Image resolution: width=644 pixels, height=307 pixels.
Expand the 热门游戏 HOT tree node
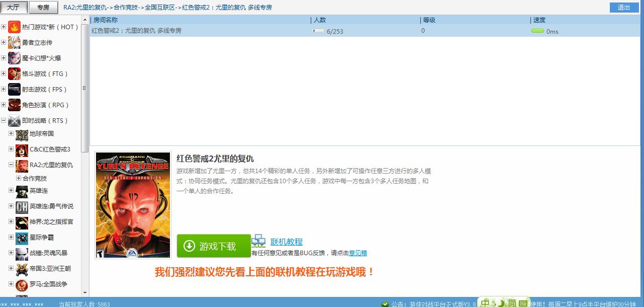pos(4,27)
